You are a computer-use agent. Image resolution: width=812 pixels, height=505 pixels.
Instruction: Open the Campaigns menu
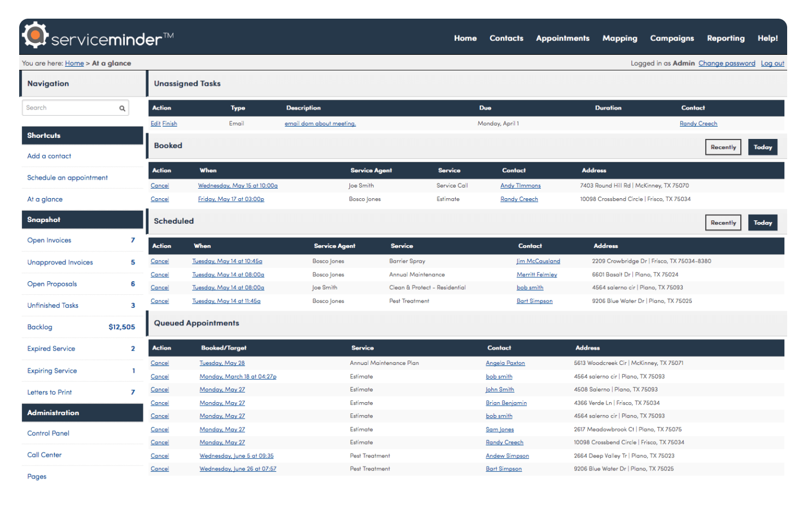pos(672,38)
